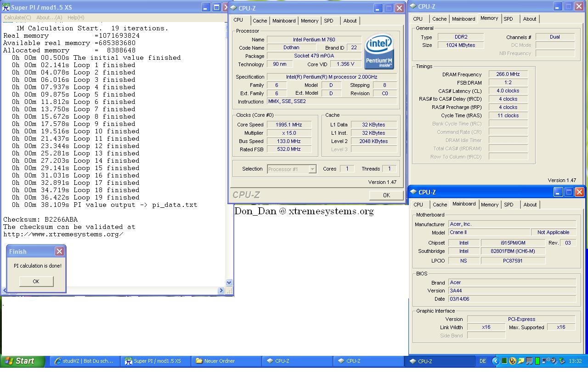
Task: Click the yellow note tray icon
Action: pyautogui.click(x=521, y=361)
